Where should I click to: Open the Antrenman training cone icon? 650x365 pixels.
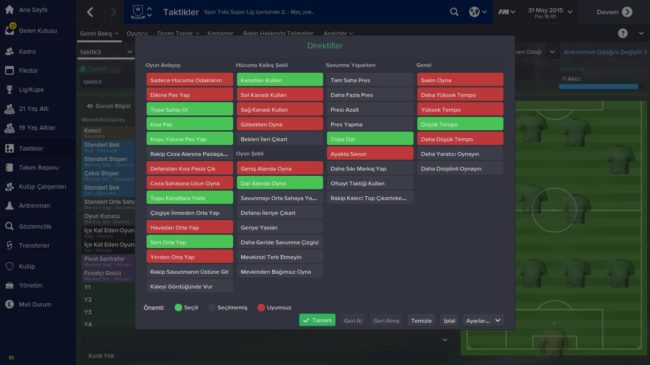click(x=9, y=206)
